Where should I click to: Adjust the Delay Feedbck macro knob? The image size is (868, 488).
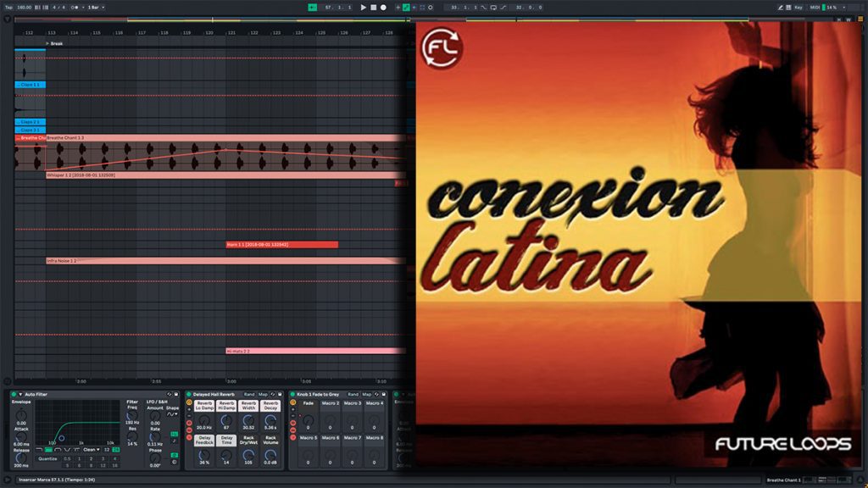(204, 455)
